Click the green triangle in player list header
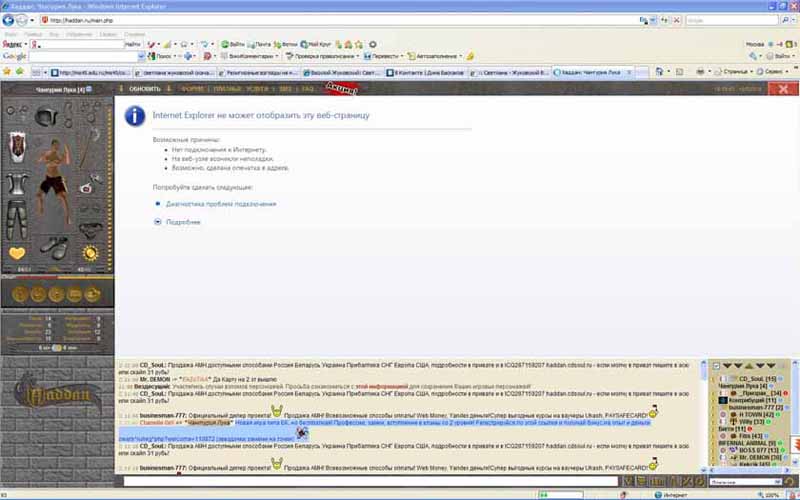The width and height of the screenshot is (800, 500). coord(748,366)
